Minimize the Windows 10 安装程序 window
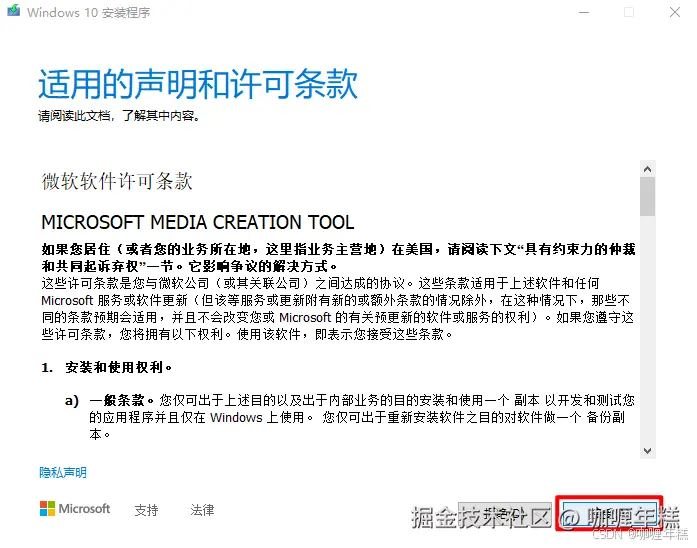The image size is (697, 548). click(x=584, y=12)
